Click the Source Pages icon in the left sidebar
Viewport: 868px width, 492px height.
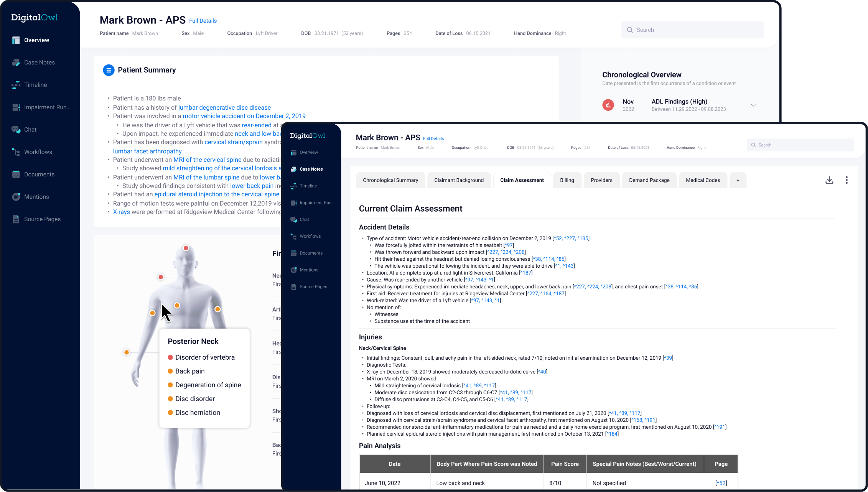click(x=16, y=219)
